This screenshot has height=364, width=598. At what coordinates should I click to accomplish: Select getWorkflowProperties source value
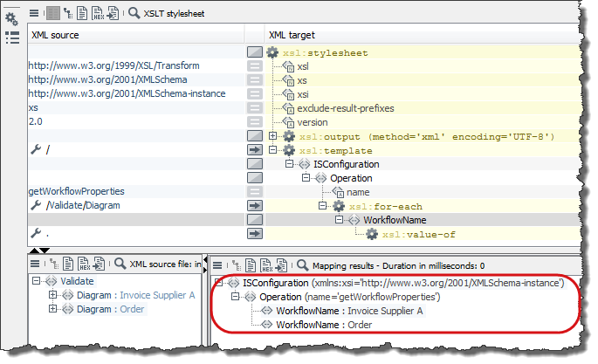(x=77, y=191)
